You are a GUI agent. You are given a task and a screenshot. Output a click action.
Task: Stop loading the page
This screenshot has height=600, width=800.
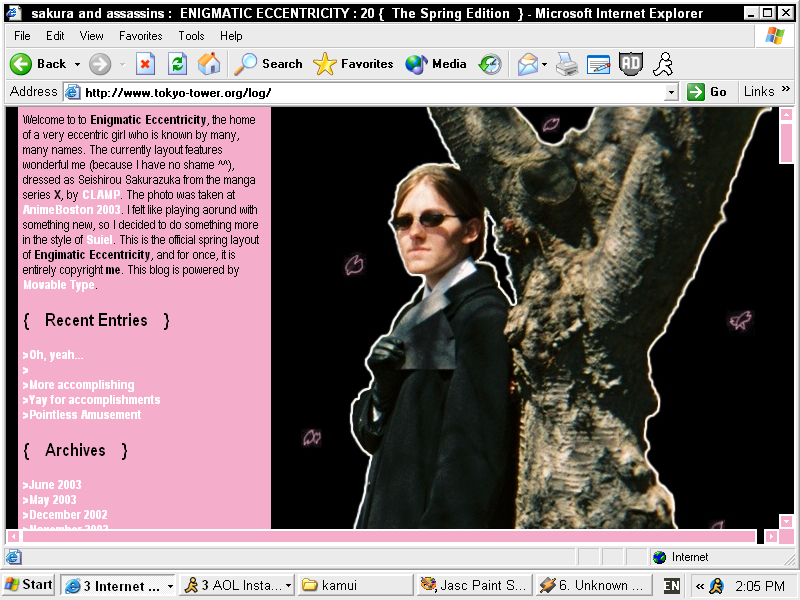tap(145, 64)
